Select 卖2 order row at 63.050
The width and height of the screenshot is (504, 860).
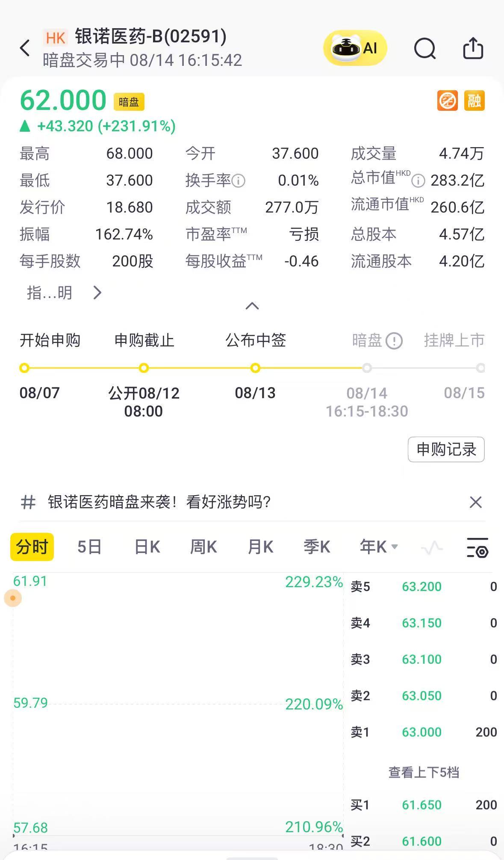[424, 696]
